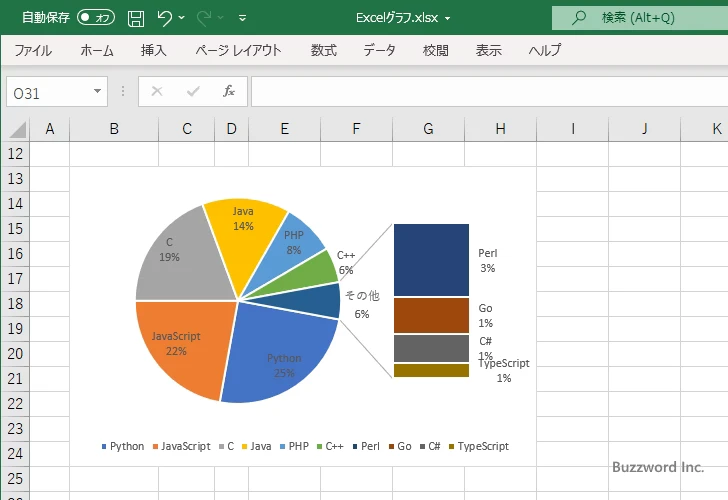Click the TypeScript legend entry

(x=479, y=447)
